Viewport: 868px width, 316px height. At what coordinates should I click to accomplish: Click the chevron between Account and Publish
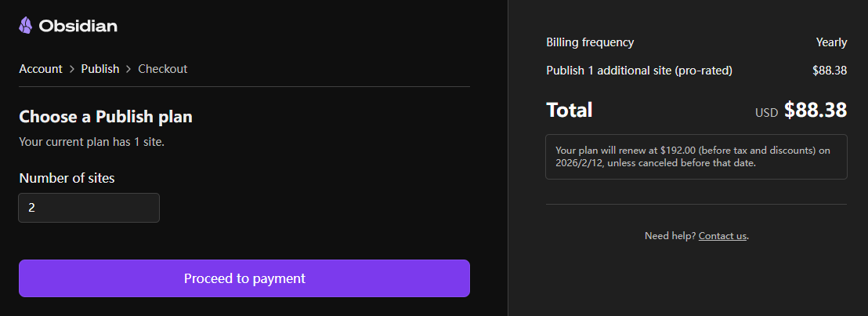(x=72, y=69)
